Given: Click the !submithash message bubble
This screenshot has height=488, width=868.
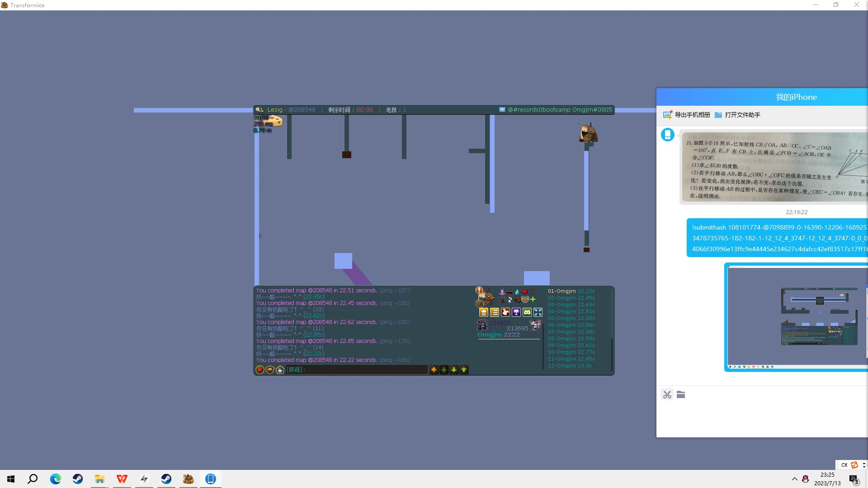Looking at the screenshot, I should (777, 238).
